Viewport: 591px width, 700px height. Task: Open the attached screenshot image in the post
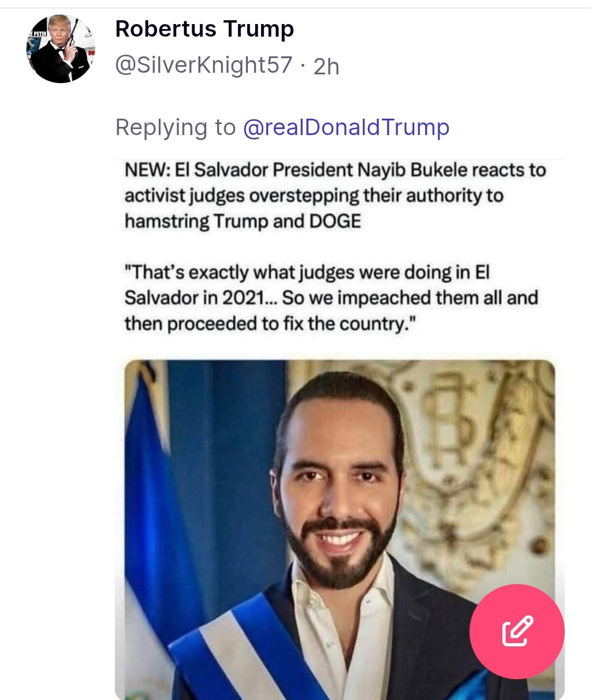(x=339, y=427)
